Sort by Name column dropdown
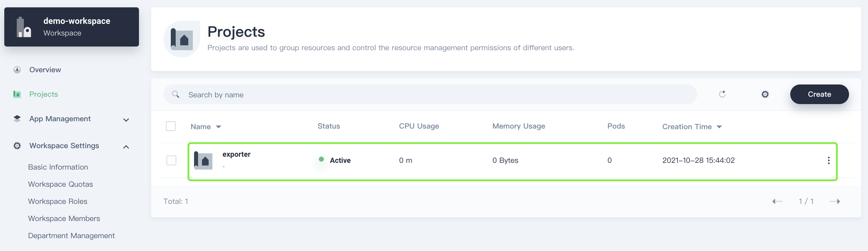 [218, 127]
